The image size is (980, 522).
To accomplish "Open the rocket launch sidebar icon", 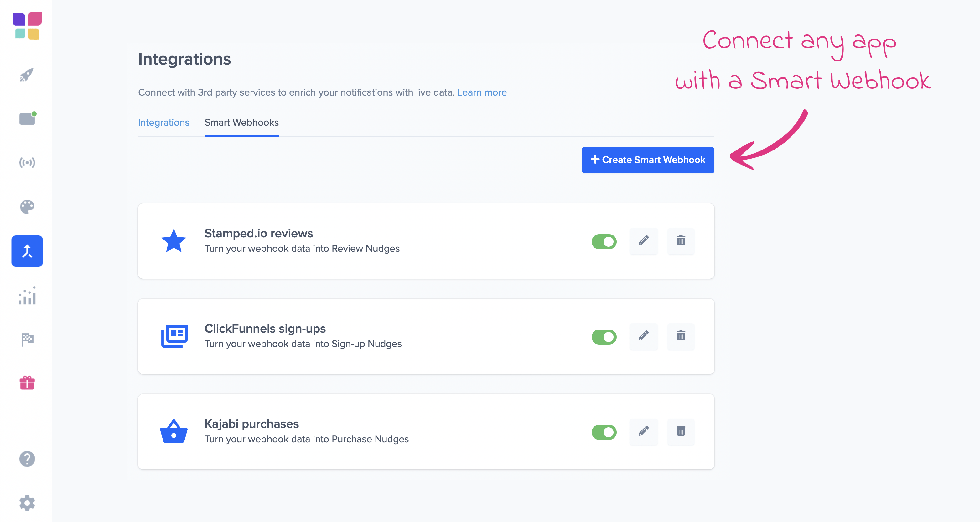I will (x=27, y=75).
